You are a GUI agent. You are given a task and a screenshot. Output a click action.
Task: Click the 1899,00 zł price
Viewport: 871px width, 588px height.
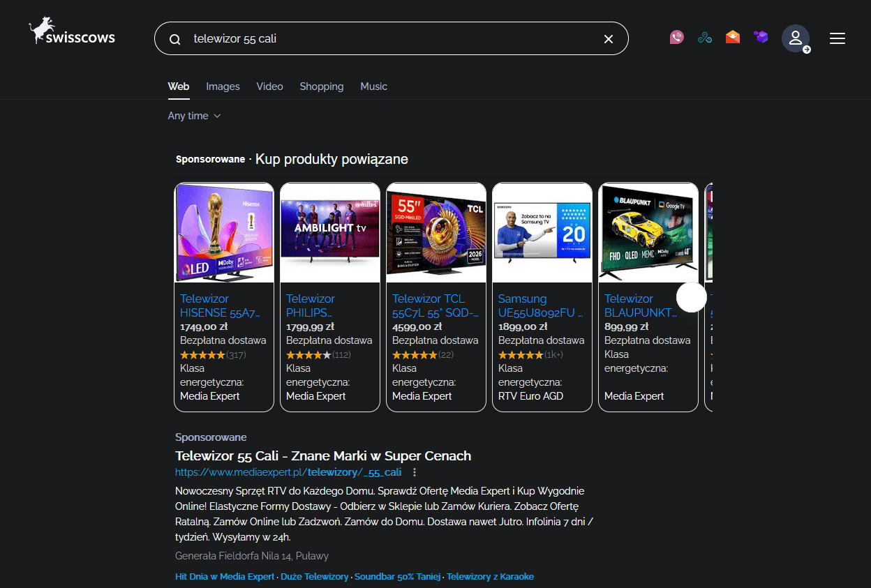coord(523,326)
